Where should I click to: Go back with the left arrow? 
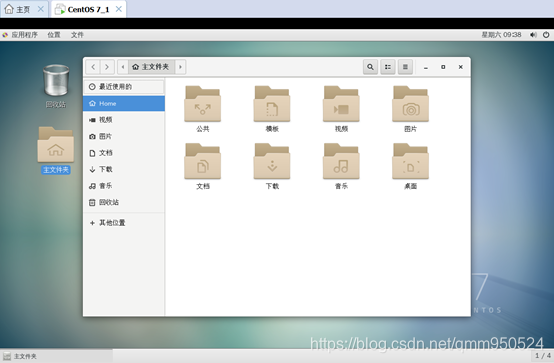[93, 67]
